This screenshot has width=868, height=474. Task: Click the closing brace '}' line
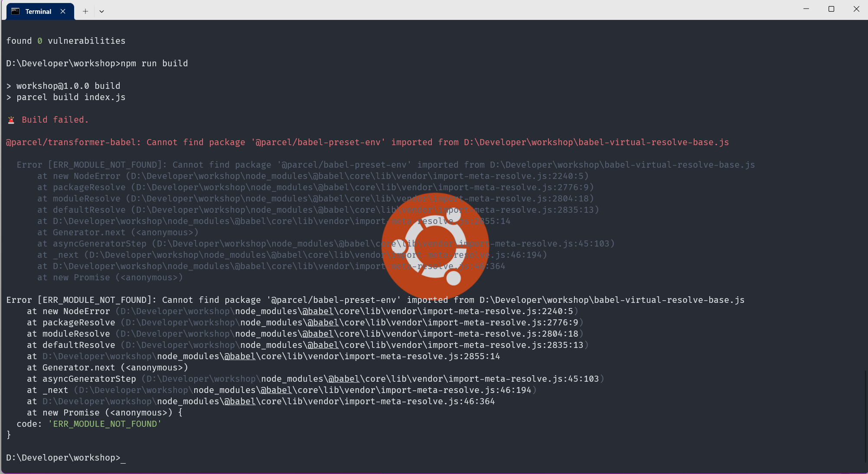pos(9,435)
